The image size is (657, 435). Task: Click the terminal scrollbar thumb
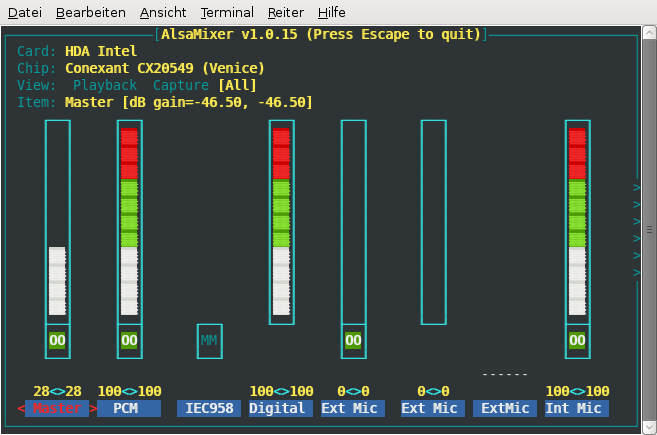click(x=649, y=230)
